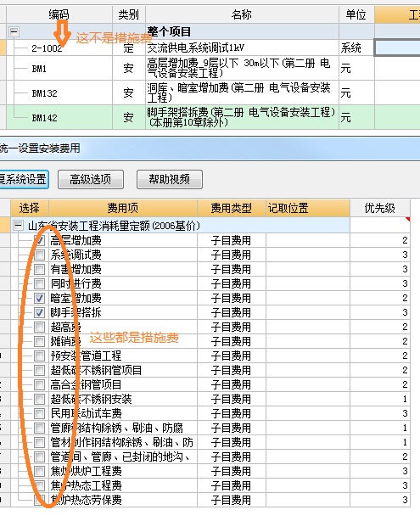Viewport: 420px width, 521px height.
Task: Click the 费用项 column header
Action: point(123,209)
